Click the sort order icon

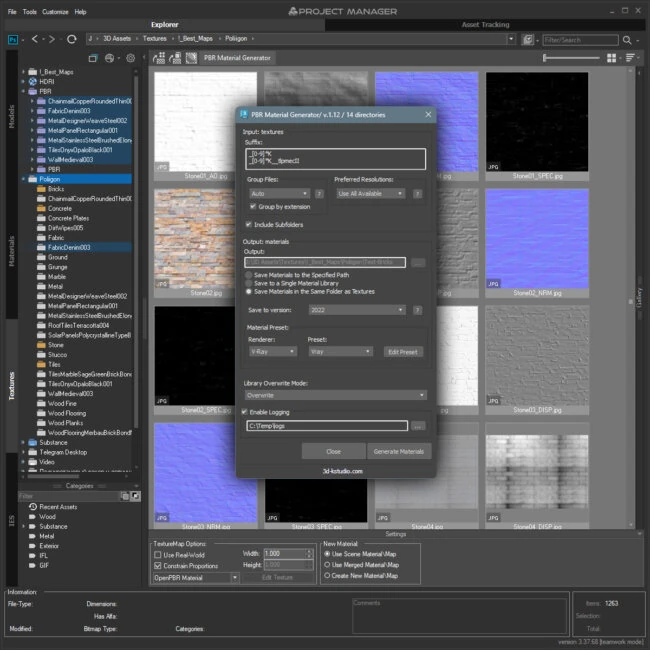pos(630,58)
